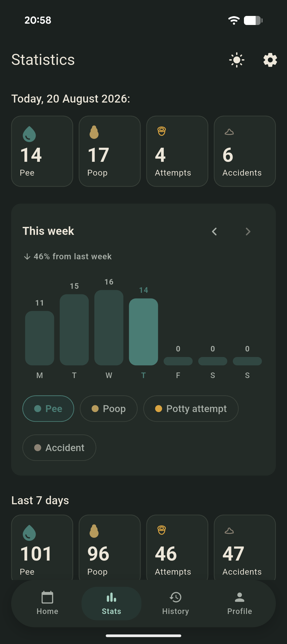Tap the Accidents icon in today's card
The image size is (287, 644).
pyautogui.click(x=229, y=132)
